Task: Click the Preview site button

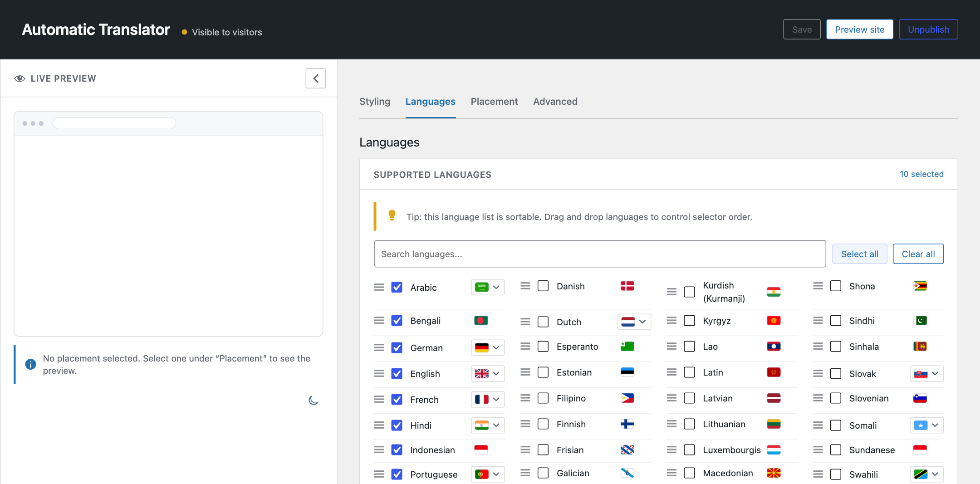Action: click(x=860, y=29)
